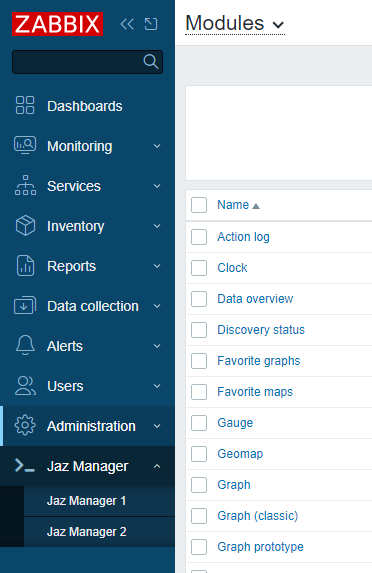
Task: Open the Administration menu label
Action: point(91,426)
